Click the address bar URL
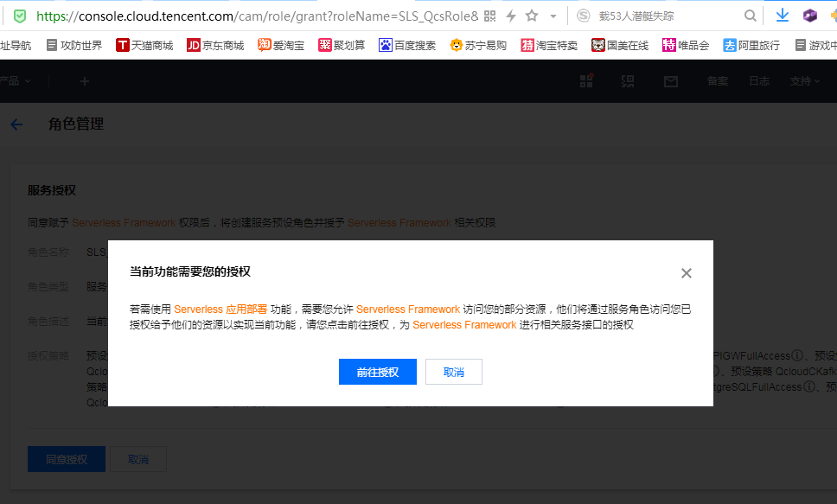837x504 pixels. 258,16
